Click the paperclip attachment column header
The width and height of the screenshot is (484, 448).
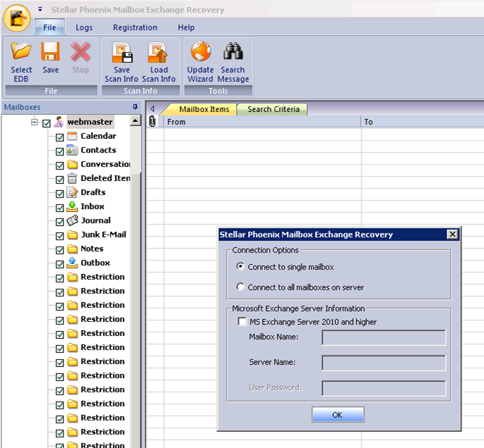[152, 122]
